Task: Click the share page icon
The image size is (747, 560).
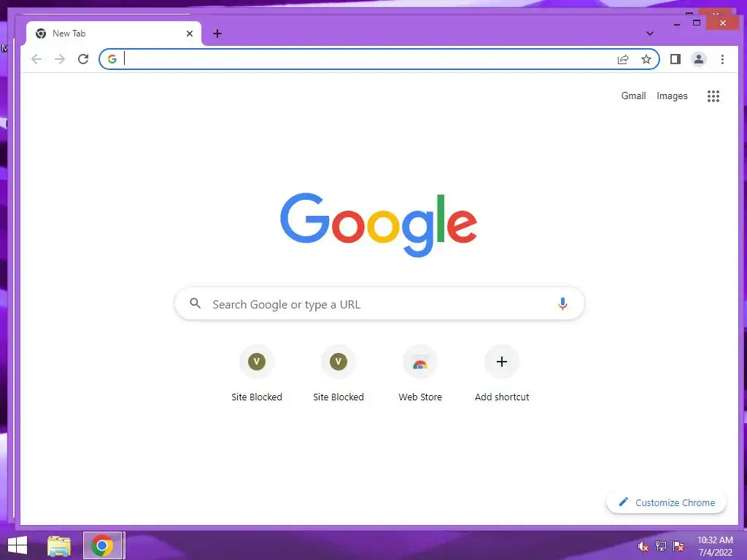Action: pyautogui.click(x=623, y=59)
